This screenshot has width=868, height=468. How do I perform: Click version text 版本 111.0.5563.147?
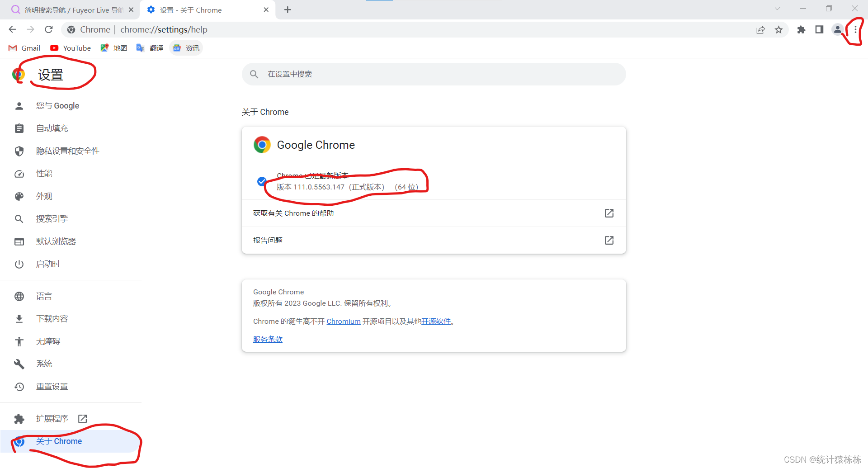[311, 187]
